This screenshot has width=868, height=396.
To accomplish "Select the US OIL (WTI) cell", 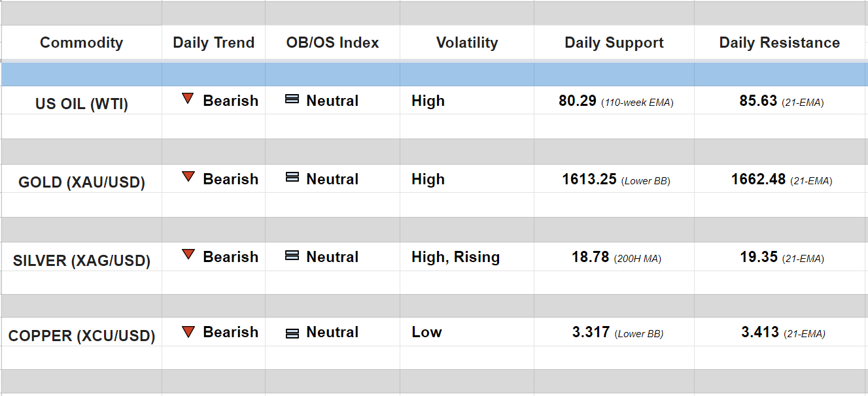I will click(x=81, y=104).
